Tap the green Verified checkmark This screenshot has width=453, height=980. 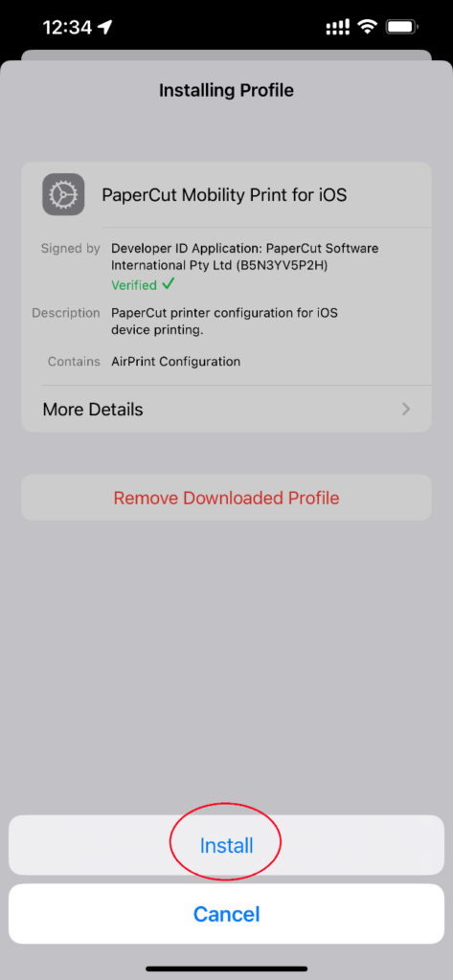pos(169,284)
